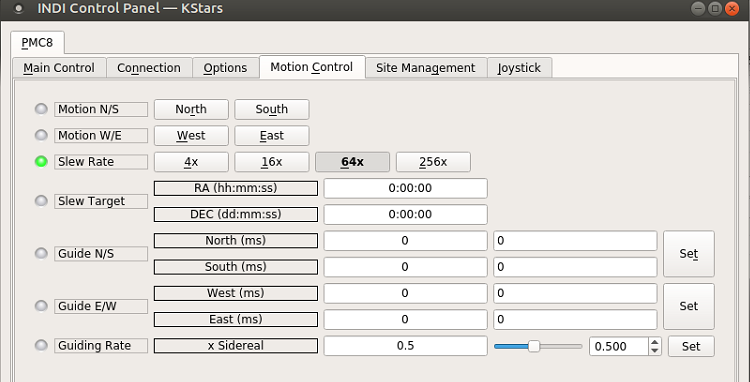This screenshot has width=750, height=382.
Task: Click the South (ms) current value display
Action: (x=406, y=267)
